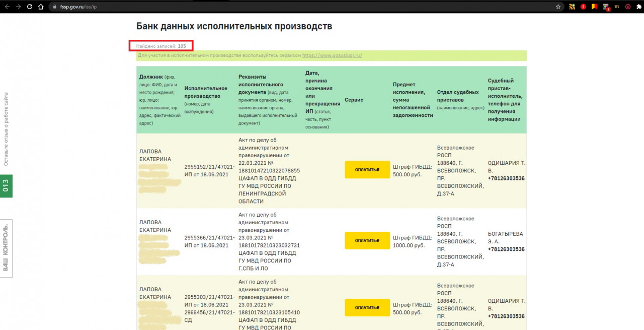Open the 'Ваш контроль' side tab
Image resolution: width=644 pixels, height=330 pixels.
(6, 248)
